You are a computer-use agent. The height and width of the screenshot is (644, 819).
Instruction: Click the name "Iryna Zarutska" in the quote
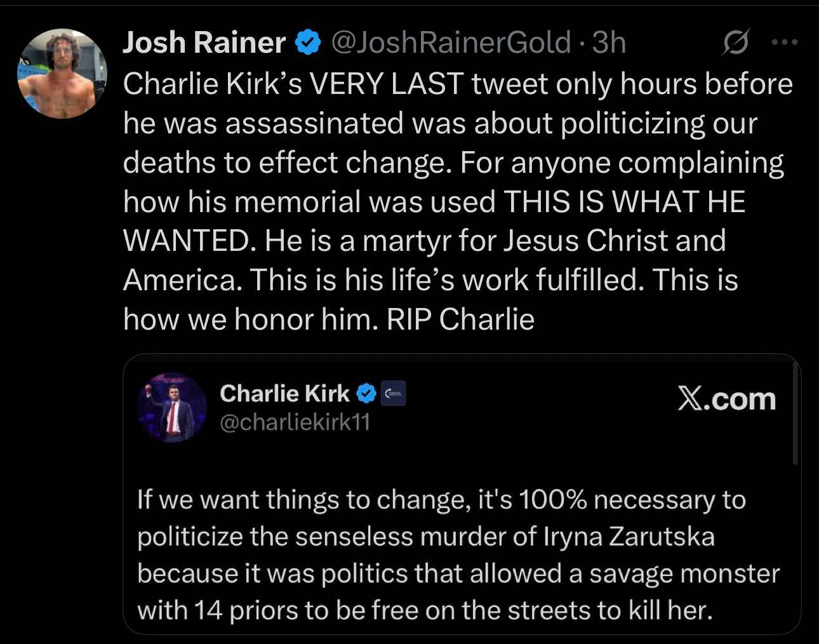point(630,537)
